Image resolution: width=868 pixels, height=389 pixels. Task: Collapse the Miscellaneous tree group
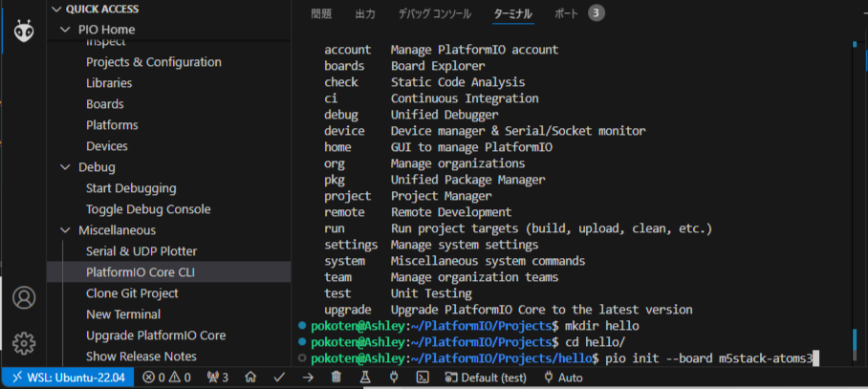pos(65,230)
